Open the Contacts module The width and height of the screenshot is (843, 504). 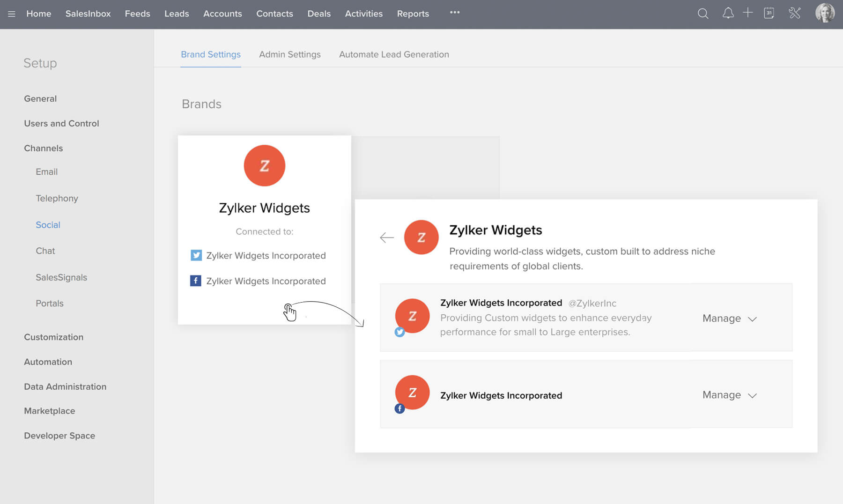274,14
